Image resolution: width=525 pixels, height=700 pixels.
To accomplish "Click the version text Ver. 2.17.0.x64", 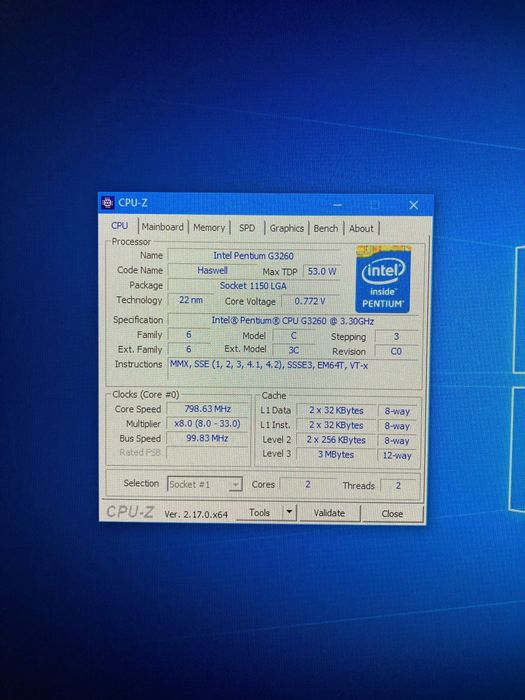I will (196, 514).
